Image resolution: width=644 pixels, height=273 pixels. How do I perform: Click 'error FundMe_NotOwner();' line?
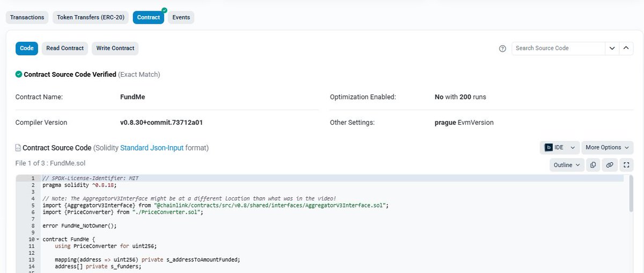pyautogui.click(x=79, y=226)
